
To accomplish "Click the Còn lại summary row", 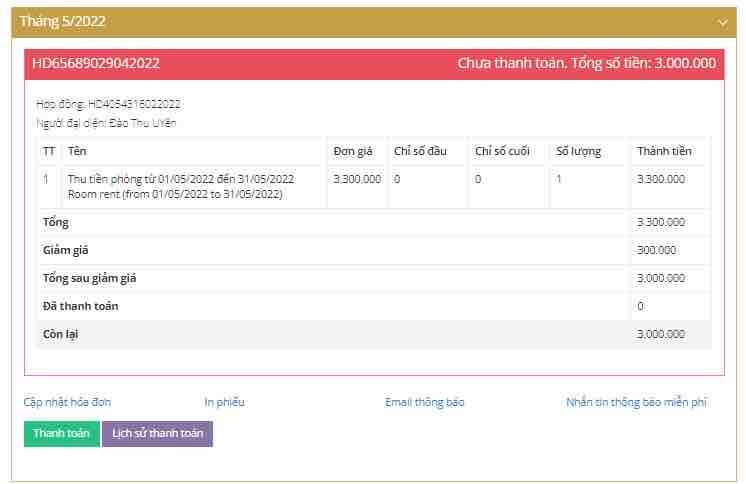I will point(60,334).
